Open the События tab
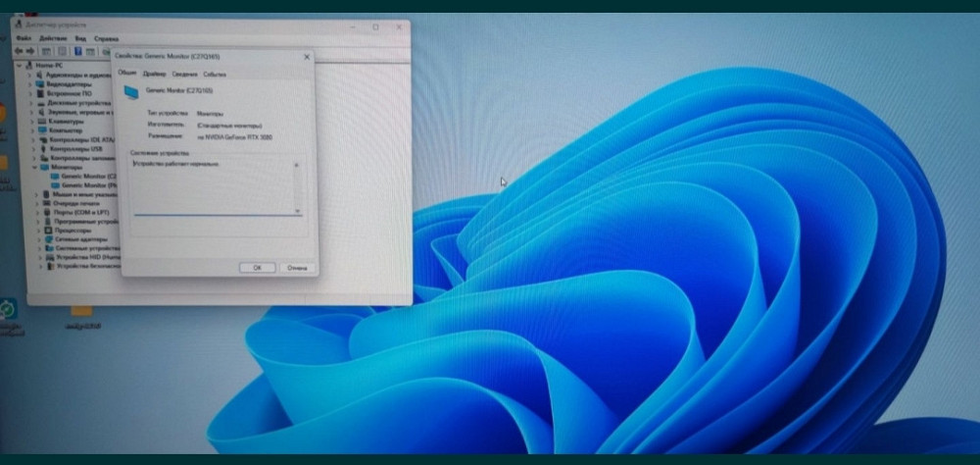This screenshot has width=980, height=465. (x=215, y=74)
